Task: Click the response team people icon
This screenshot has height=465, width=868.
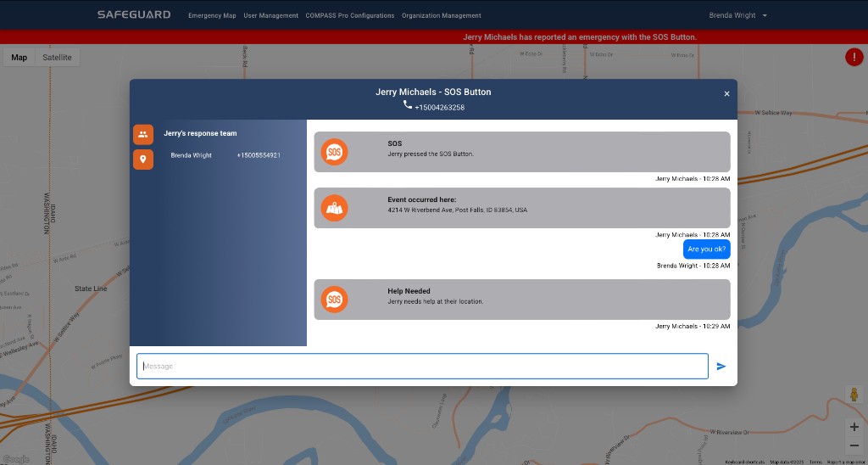Action: tap(143, 134)
